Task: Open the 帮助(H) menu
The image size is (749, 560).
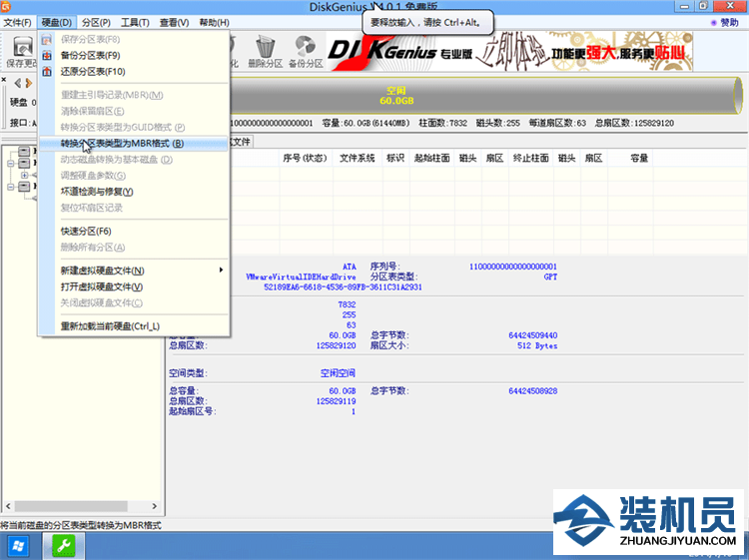Action: pyautogui.click(x=213, y=22)
